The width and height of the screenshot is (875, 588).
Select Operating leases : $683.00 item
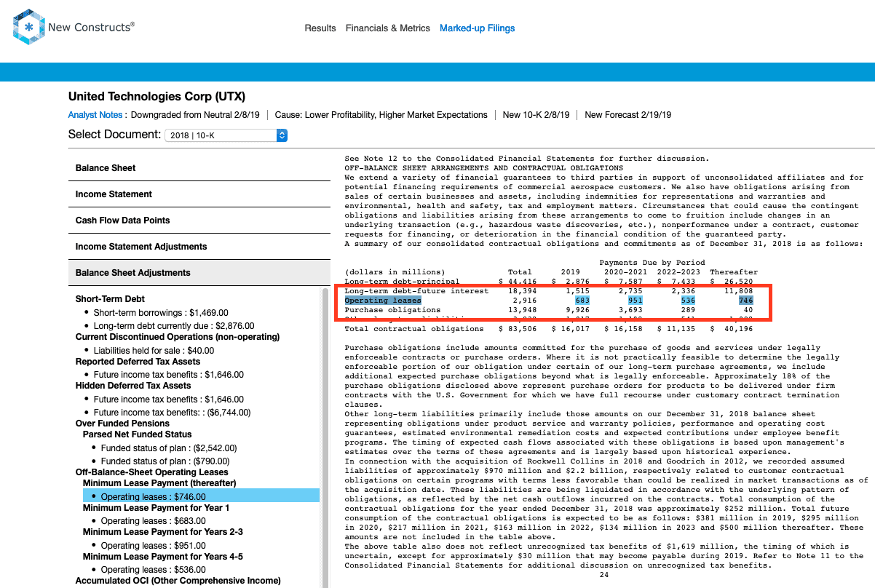pos(153,521)
